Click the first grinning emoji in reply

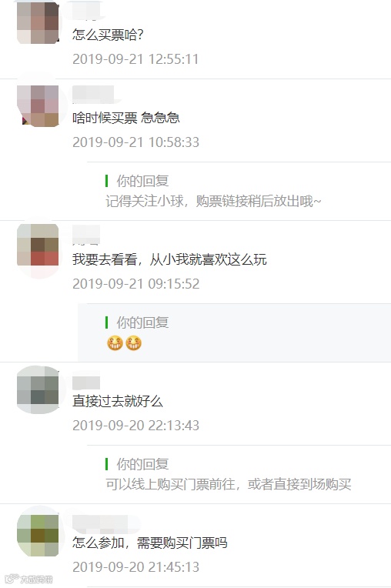[115, 342]
